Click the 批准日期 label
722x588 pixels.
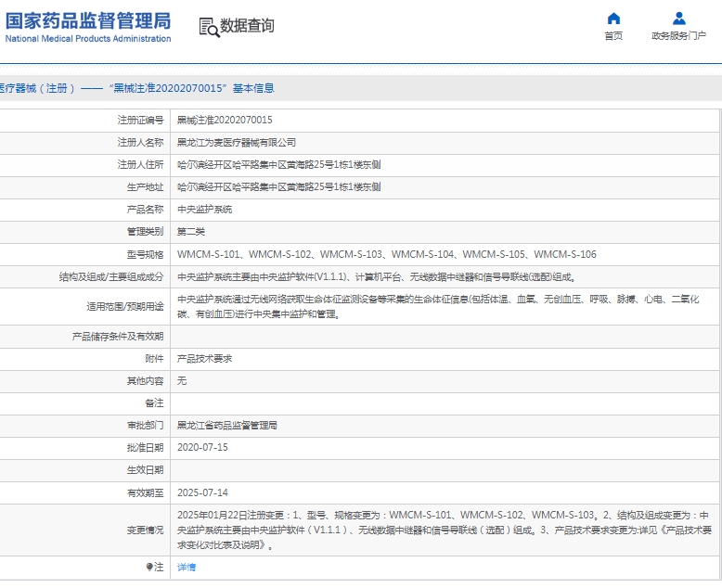coord(145,448)
